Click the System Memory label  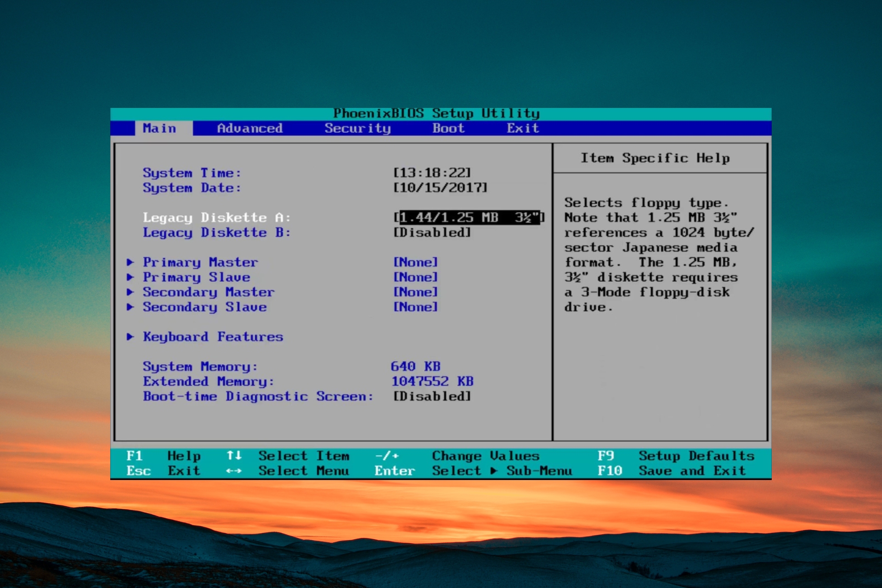[x=200, y=367]
